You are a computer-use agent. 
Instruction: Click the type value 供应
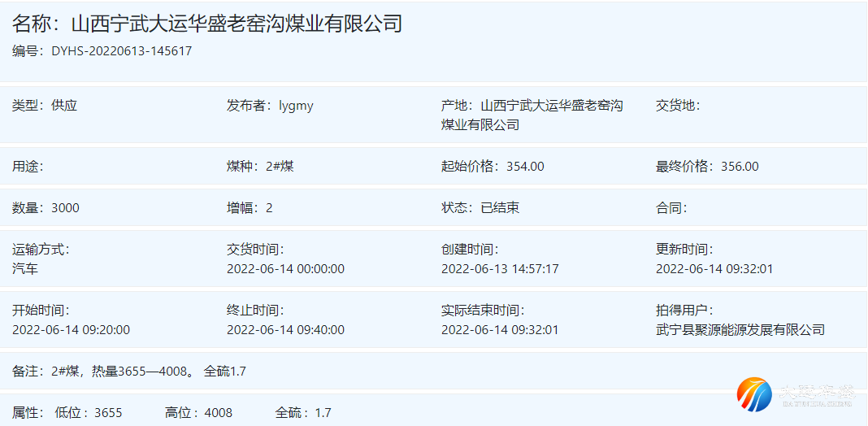[x=64, y=106]
